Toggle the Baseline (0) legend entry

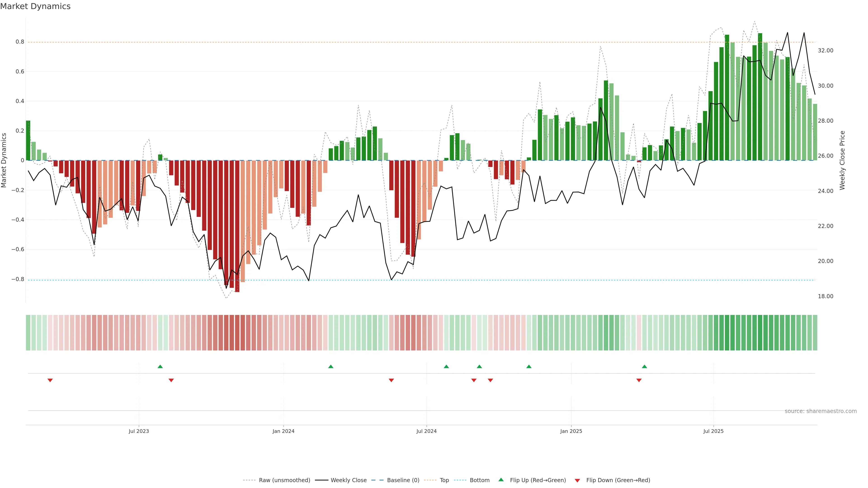[x=403, y=480]
